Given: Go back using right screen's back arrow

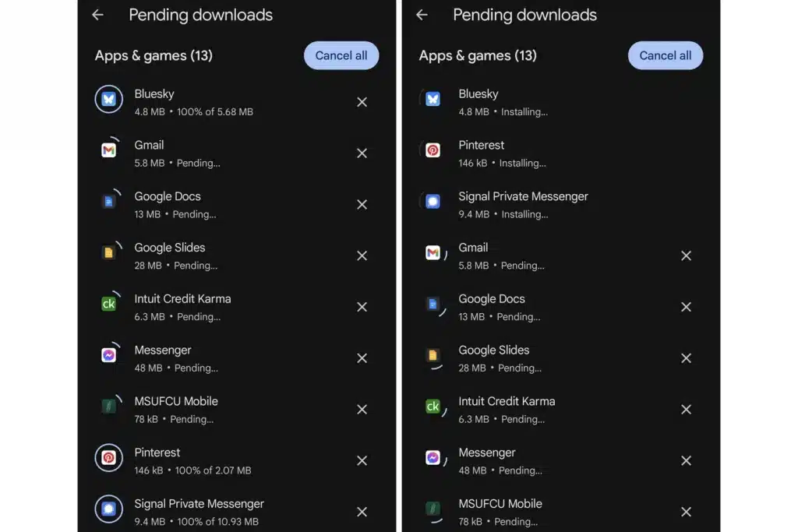Looking at the screenshot, I should 422,15.
